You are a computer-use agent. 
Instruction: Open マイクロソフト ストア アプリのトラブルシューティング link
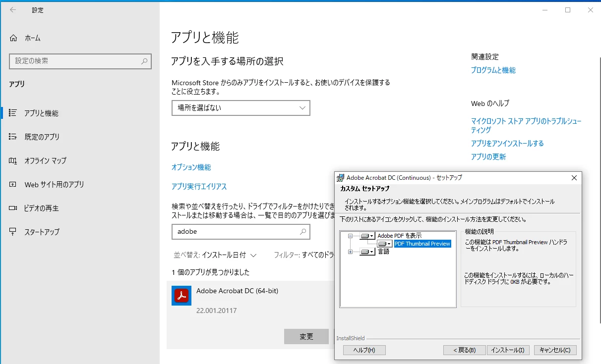[526, 125]
